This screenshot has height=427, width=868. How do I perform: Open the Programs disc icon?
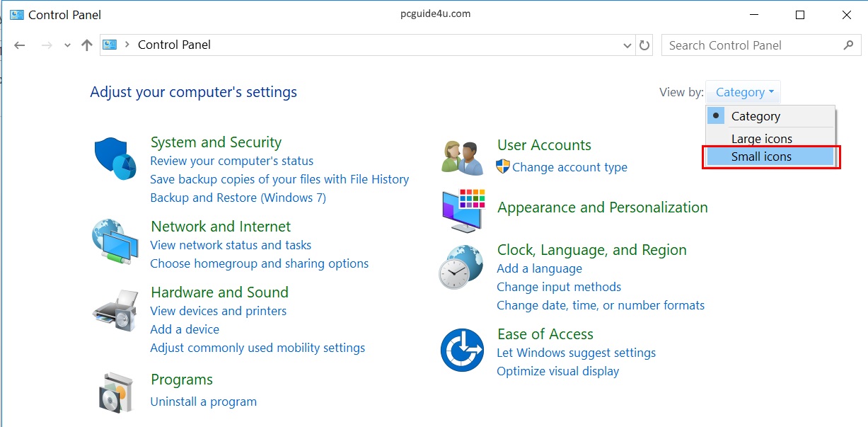tap(115, 392)
